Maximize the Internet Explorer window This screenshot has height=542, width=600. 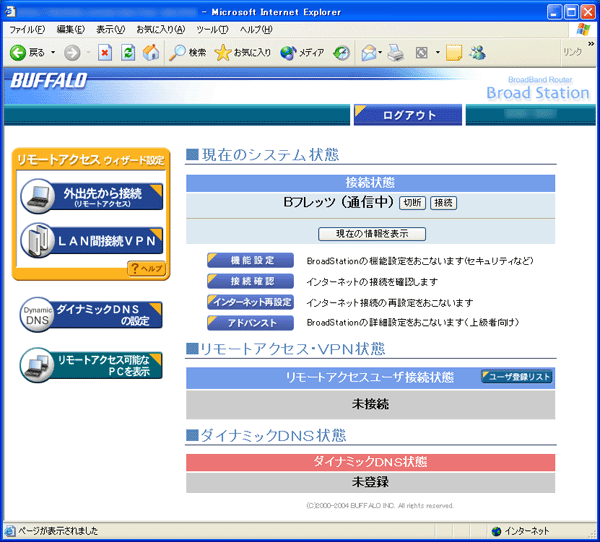point(571,12)
